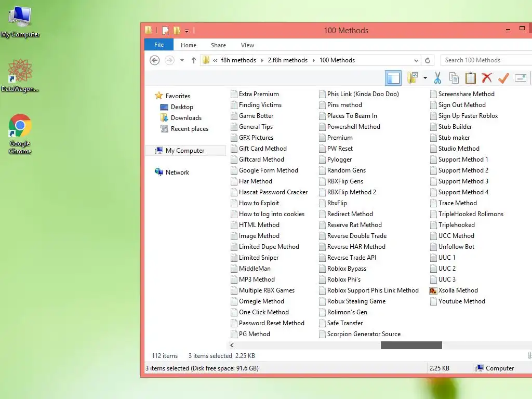532x399 pixels.
Task: Click the Forward navigation arrow
Action: [169, 60]
